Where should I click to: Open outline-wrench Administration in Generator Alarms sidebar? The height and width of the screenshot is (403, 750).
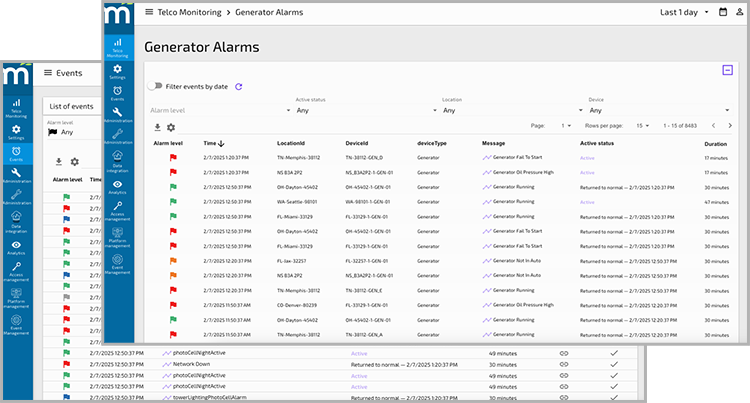point(118,136)
